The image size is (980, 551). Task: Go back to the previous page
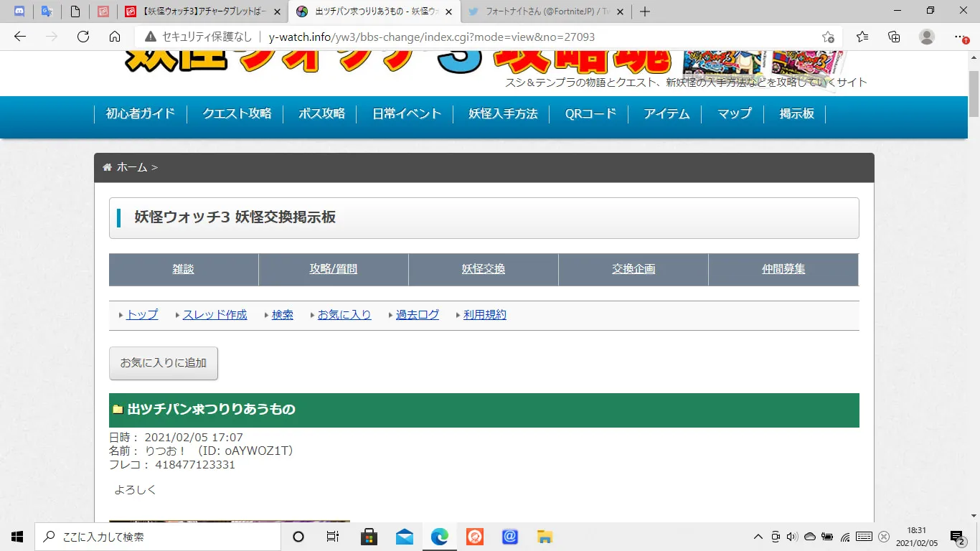pos(20,37)
